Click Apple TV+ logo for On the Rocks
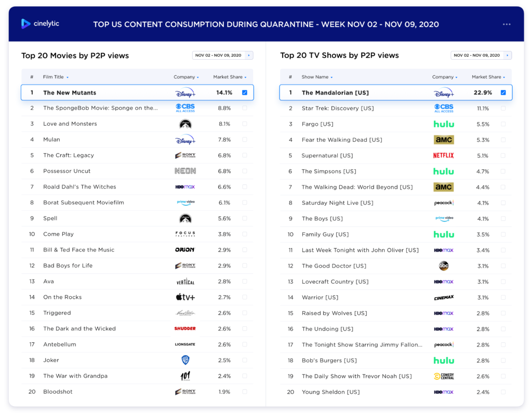The height and width of the screenshot is (413, 532). (185, 297)
